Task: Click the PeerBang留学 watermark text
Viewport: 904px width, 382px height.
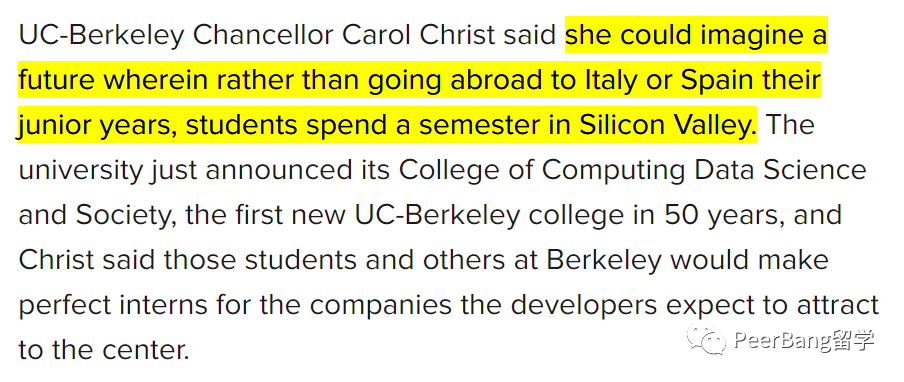Action: click(x=805, y=341)
